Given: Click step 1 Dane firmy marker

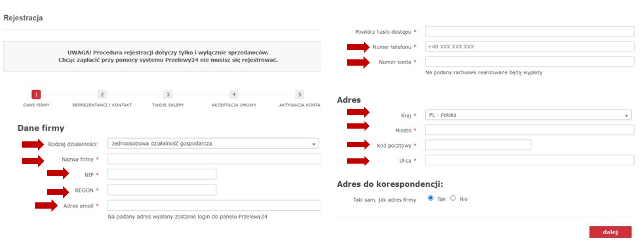Looking at the screenshot, I should point(36,94).
